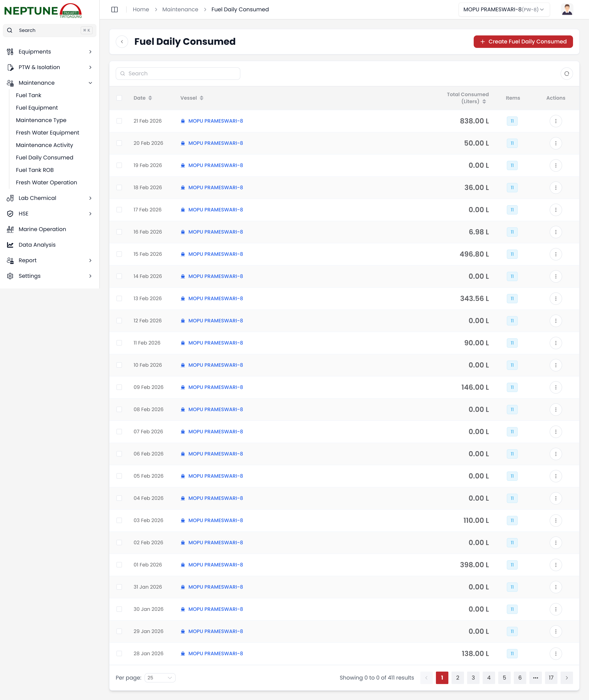
Task: Click the Marine Operation sidebar icon
Action: click(10, 229)
